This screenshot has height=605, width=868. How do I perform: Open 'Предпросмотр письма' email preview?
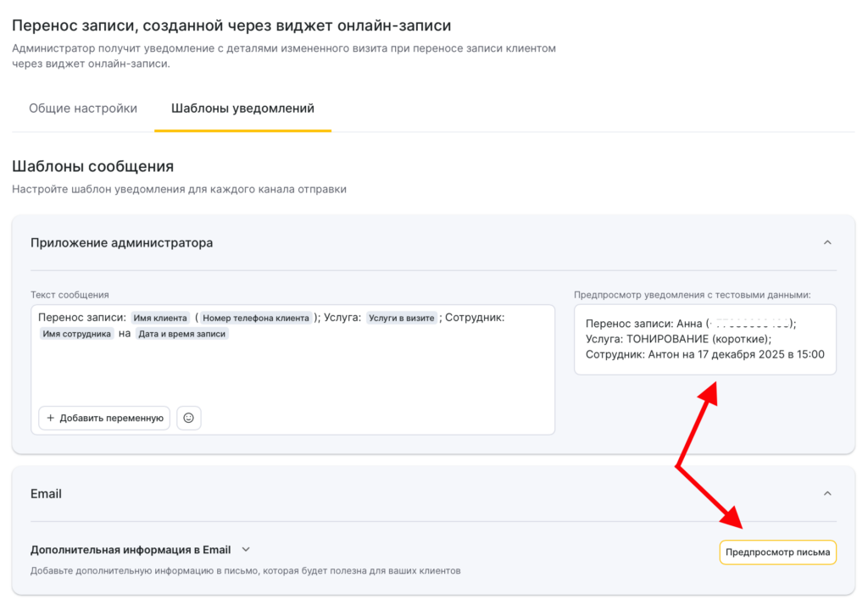777,552
